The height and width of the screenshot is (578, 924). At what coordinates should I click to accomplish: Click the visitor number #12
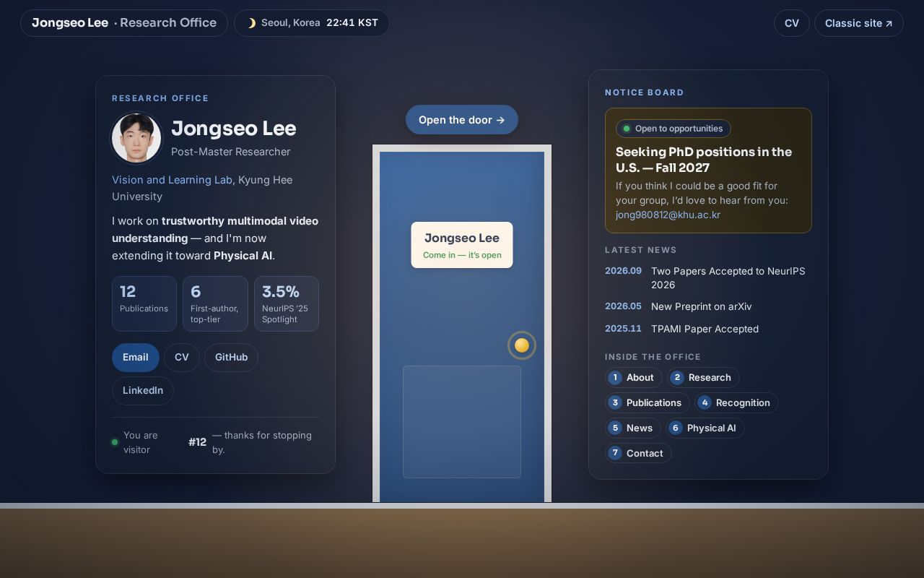point(197,442)
